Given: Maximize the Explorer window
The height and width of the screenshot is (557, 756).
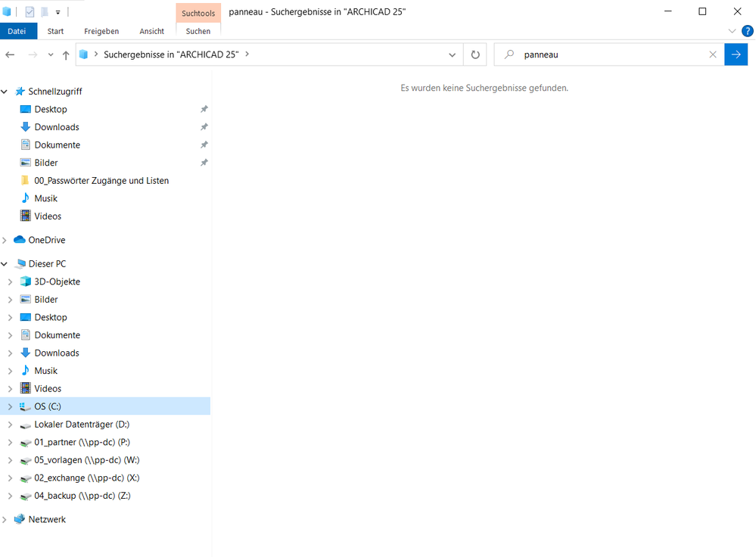Looking at the screenshot, I should pyautogui.click(x=702, y=11).
